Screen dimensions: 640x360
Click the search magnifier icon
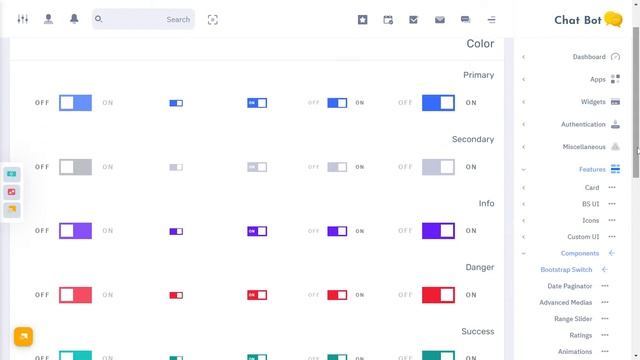pyautogui.click(x=98, y=19)
